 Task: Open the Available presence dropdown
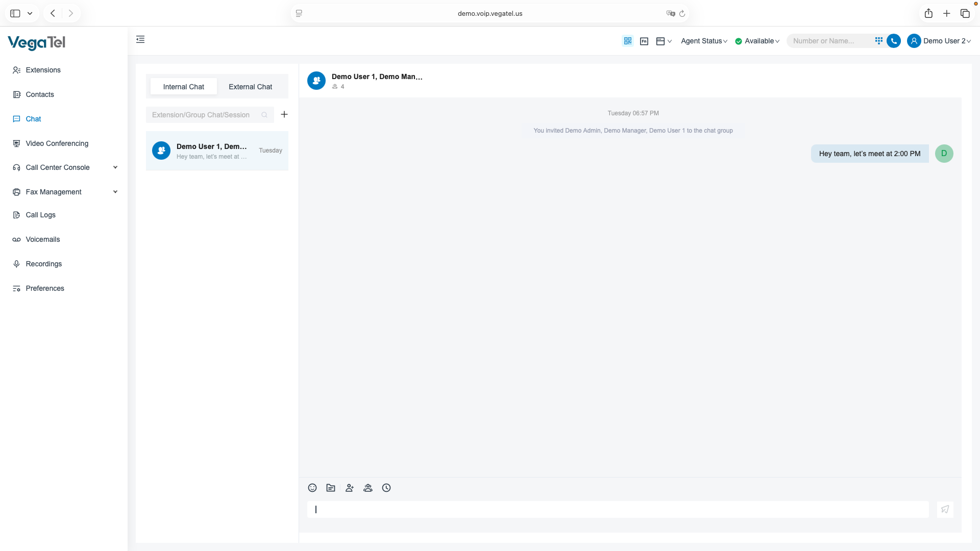757,41
